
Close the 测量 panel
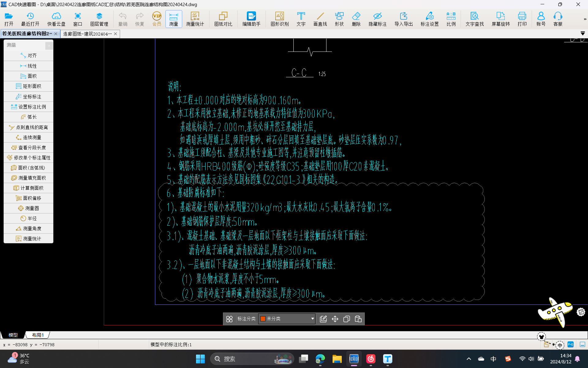coord(49,46)
